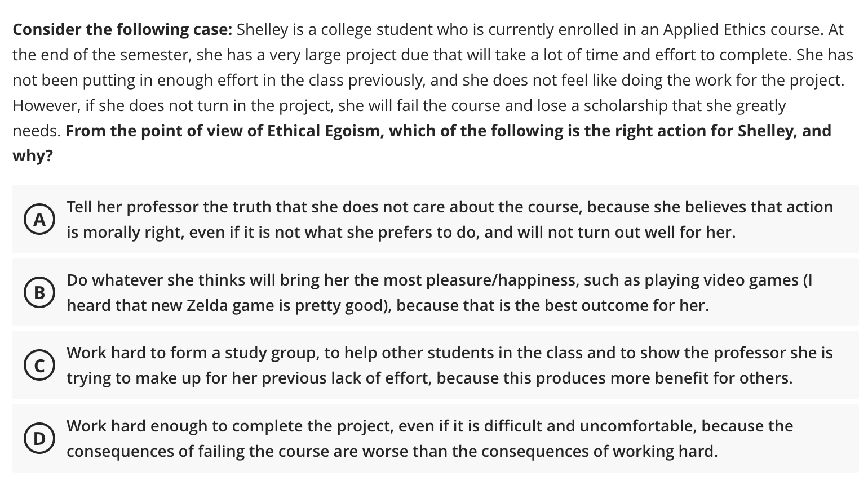The height and width of the screenshot is (490, 868).
Task: Click the circled letter C icon
Action: [x=39, y=365]
